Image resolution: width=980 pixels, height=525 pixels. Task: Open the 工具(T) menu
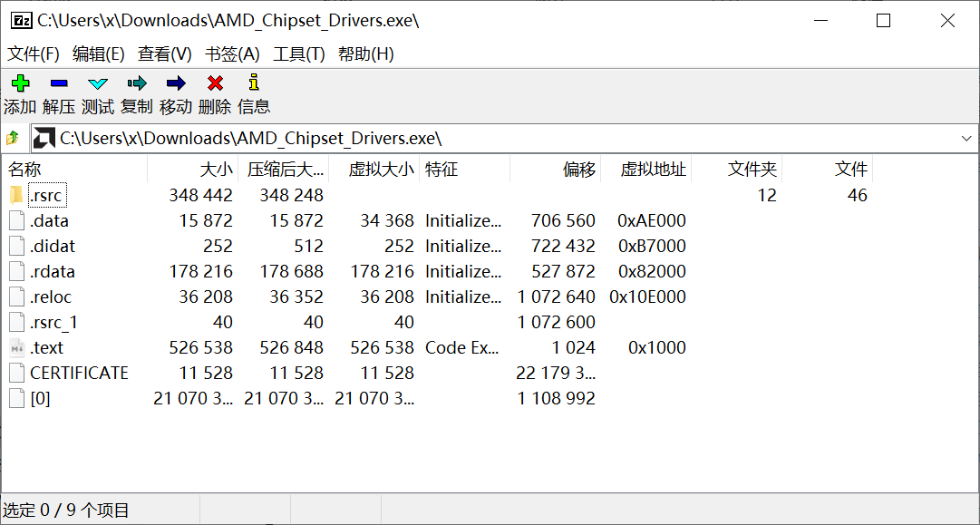pyautogui.click(x=299, y=54)
